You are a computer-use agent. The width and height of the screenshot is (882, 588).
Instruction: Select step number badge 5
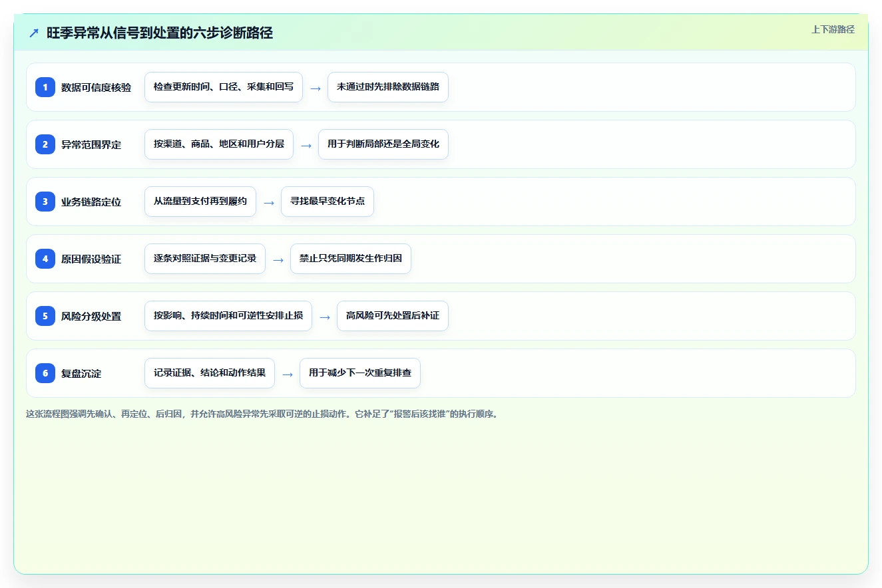pos(45,315)
